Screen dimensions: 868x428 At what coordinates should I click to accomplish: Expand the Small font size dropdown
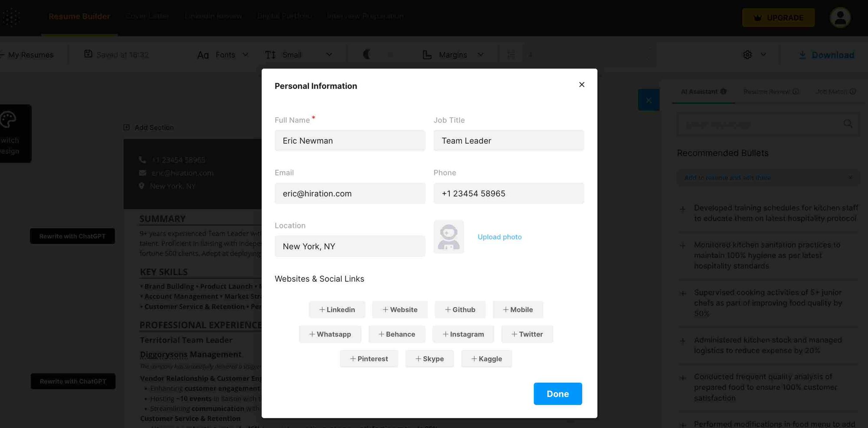(299, 55)
